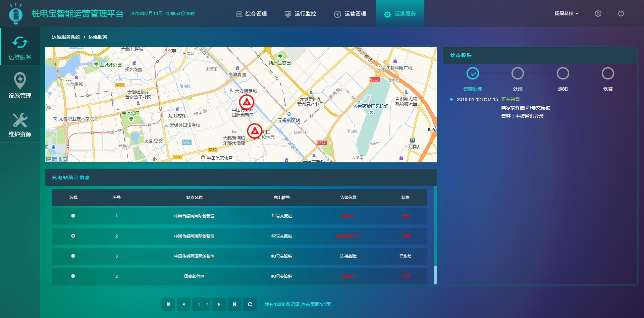Click the 告警：主板通讯异常 text
This screenshot has width=644, height=318.
click(522, 116)
